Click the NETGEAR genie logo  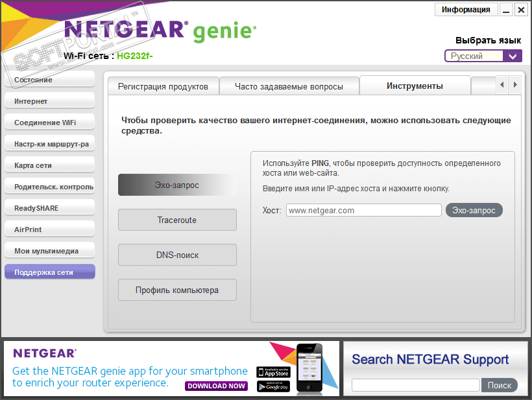pyautogui.click(x=160, y=31)
